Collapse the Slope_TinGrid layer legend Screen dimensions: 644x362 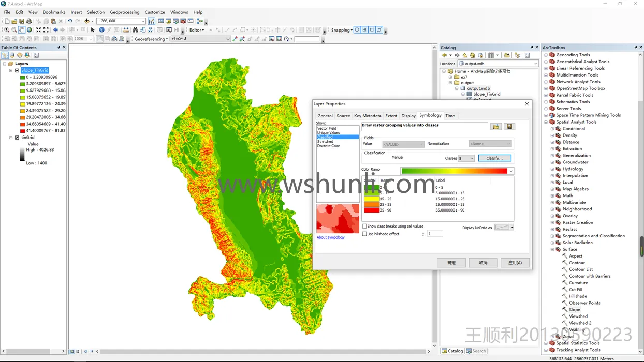pos(11,70)
